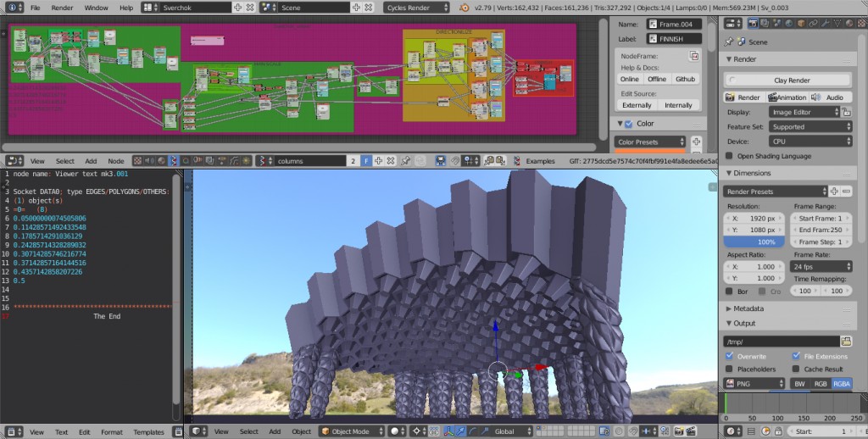Open the Render Presets dropdown
Image resolution: width=868 pixels, height=439 pixels.
(776, 192)
